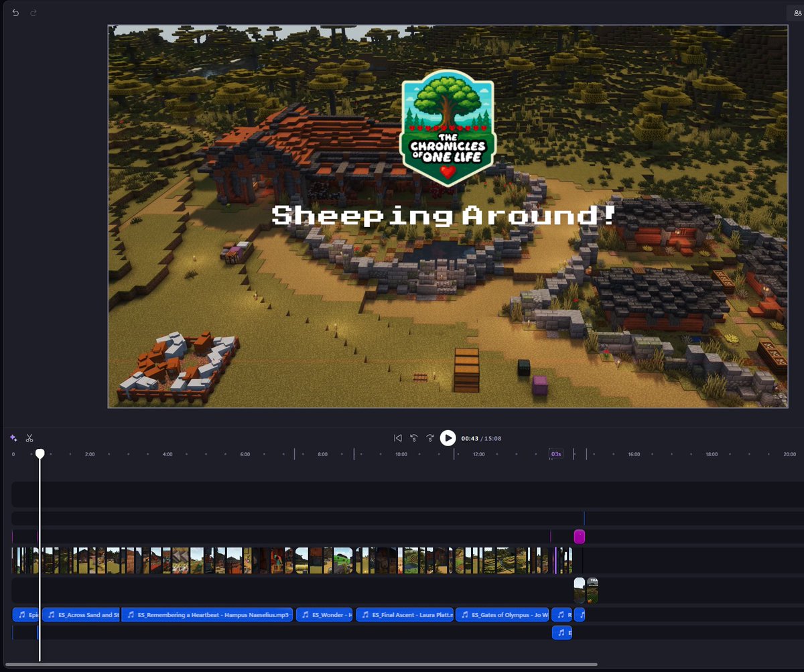Select ES_Across Sand audio clip
804x672 pixels.
81,614
